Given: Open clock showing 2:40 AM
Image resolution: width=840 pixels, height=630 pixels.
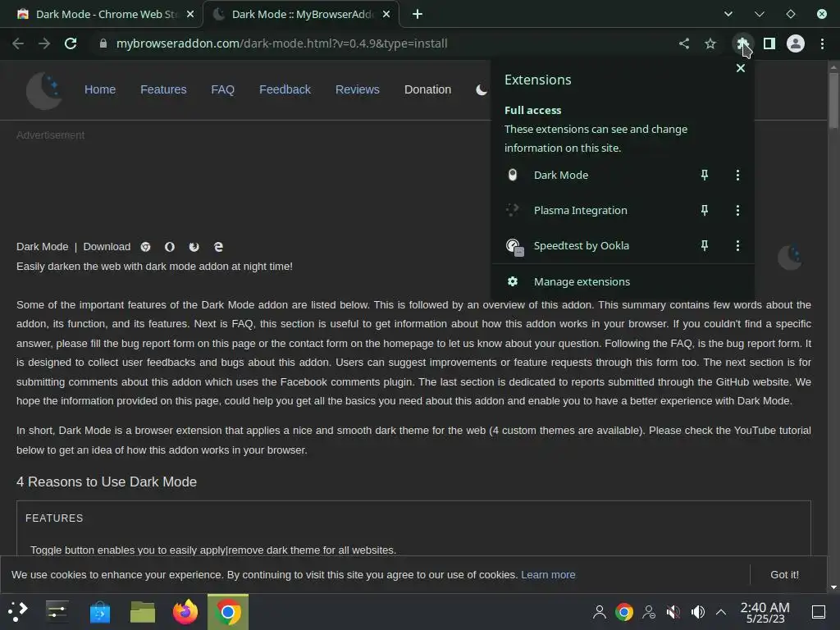Looking at the screenshot, I should pos(765,612).
